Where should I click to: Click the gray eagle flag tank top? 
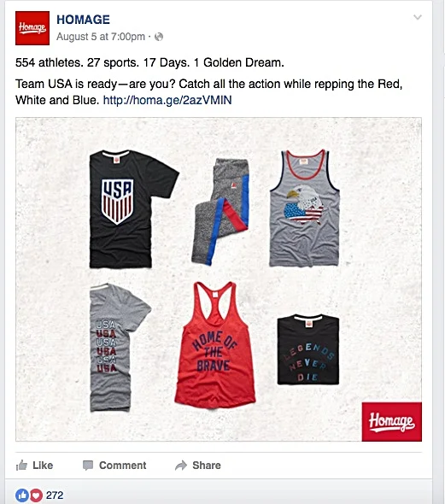(x=304, y=208)
